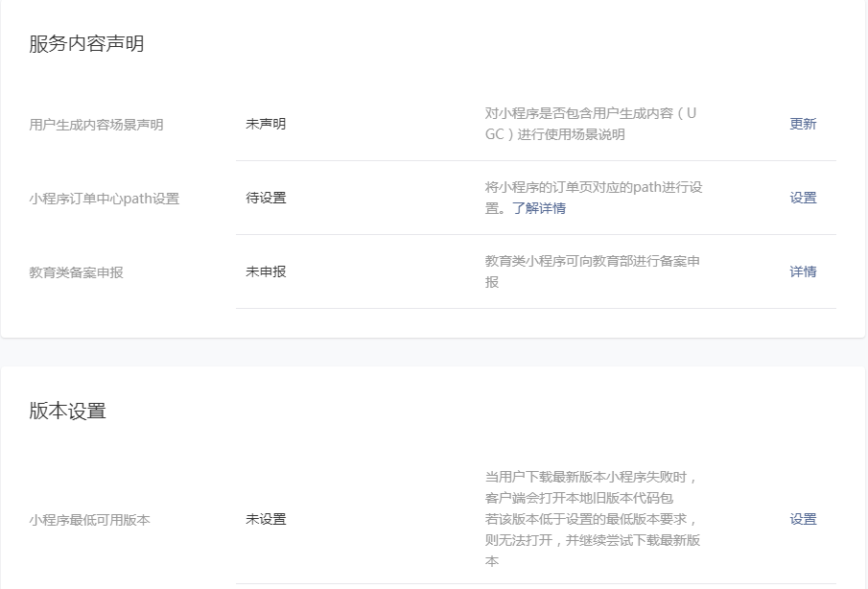The image size is (868, 589).
Task: Click the 待设置 status value
Action: point(266,198)
